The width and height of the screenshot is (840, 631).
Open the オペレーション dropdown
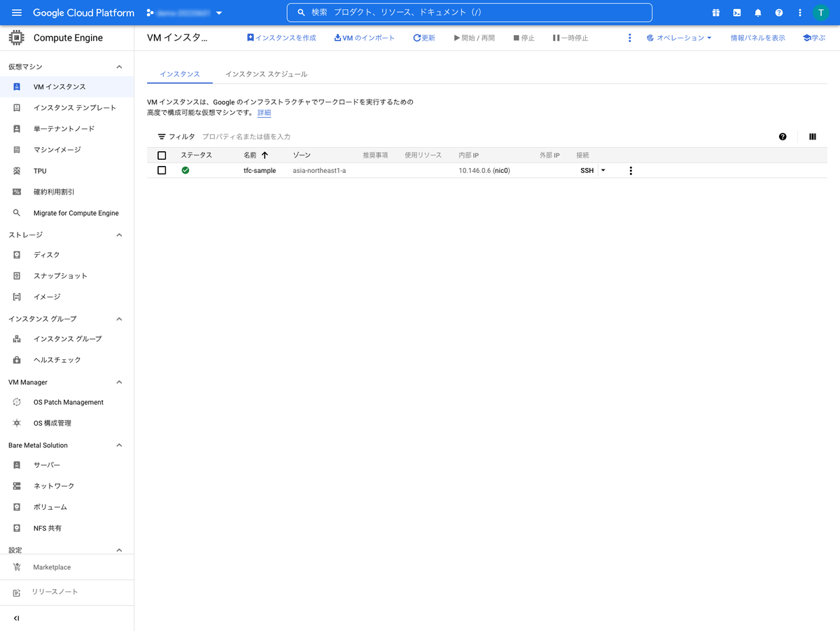click(x=679, y=38)
